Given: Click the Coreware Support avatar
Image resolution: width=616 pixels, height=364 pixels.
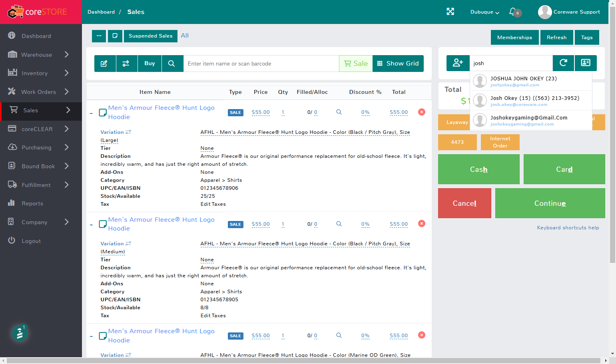Looking at the screenshot, I should click(x=545, y=12).
